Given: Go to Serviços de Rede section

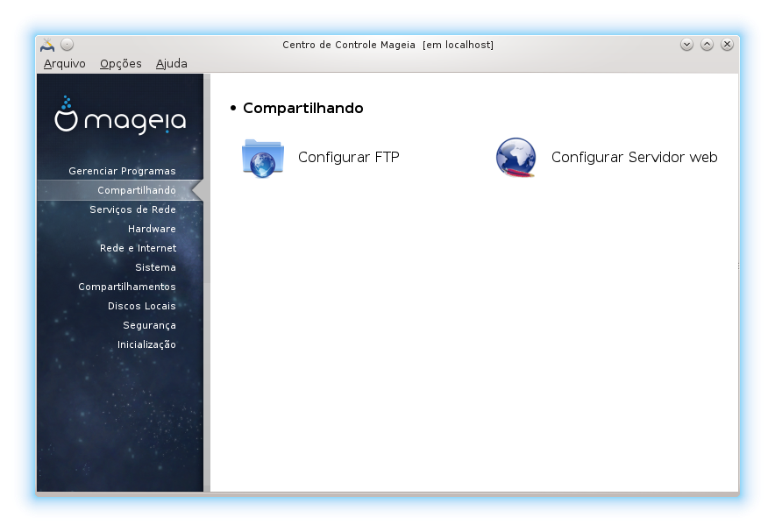Looking at the screenshot, I should click(132, 209).
